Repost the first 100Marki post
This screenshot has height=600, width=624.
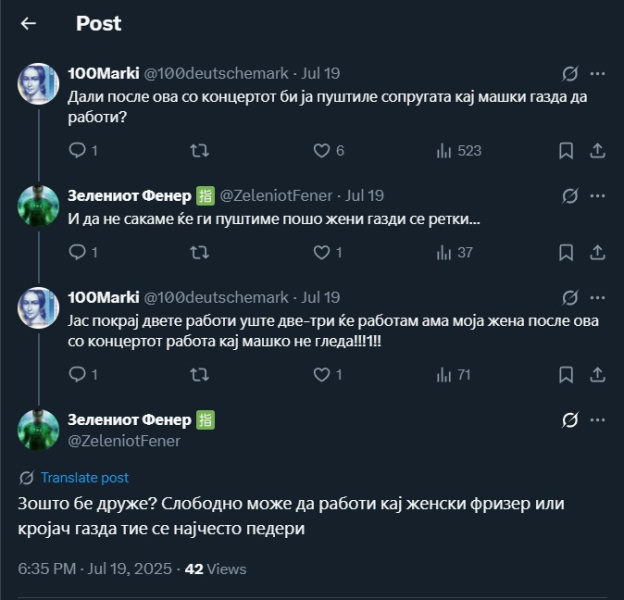200,150
